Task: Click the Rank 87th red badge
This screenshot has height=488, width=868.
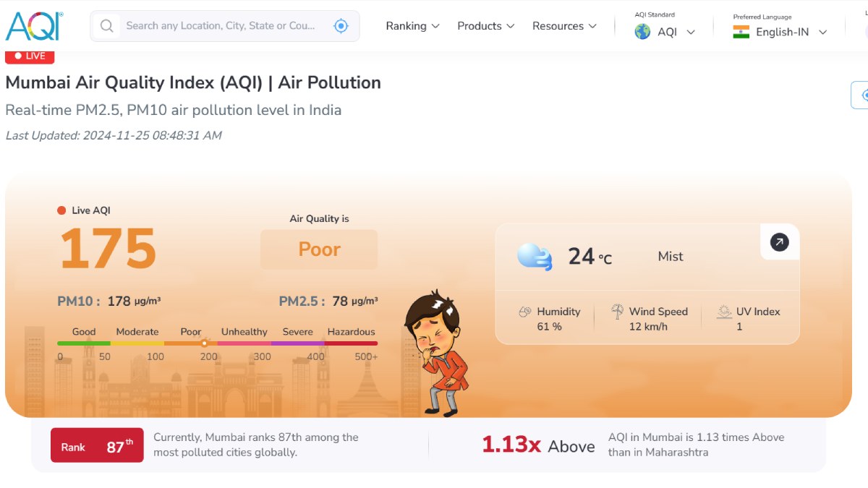Action: (97, 445)
